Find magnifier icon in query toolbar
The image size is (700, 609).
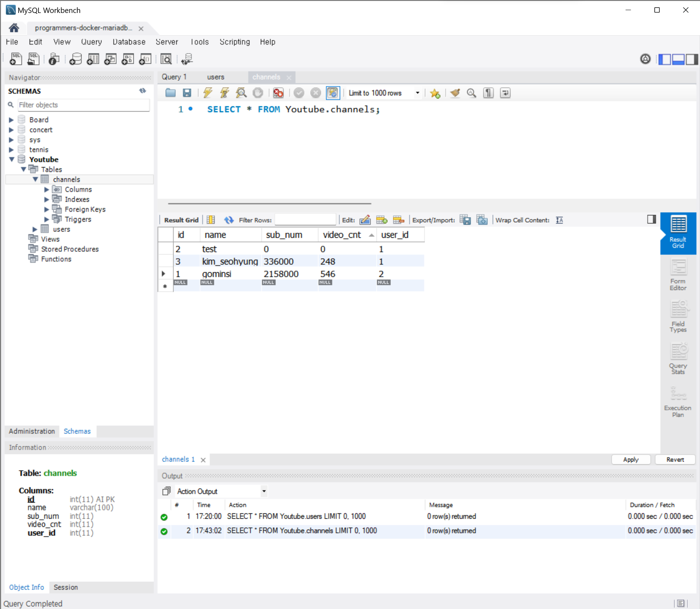click(x=471, y=93)
